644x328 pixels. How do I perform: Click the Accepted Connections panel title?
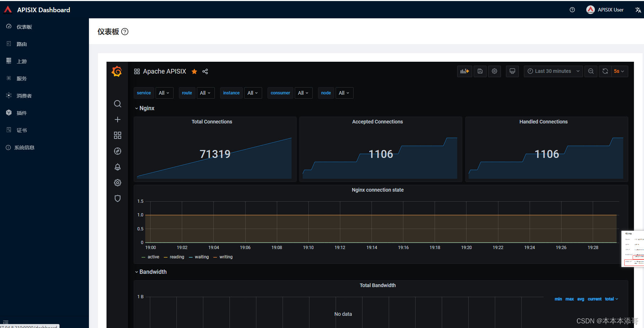pos(378,122)
